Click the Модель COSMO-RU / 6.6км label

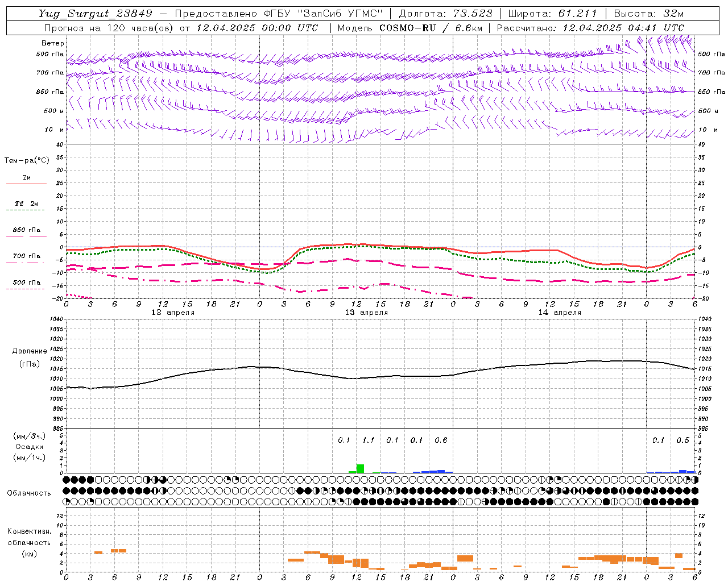tap(410, 27)
